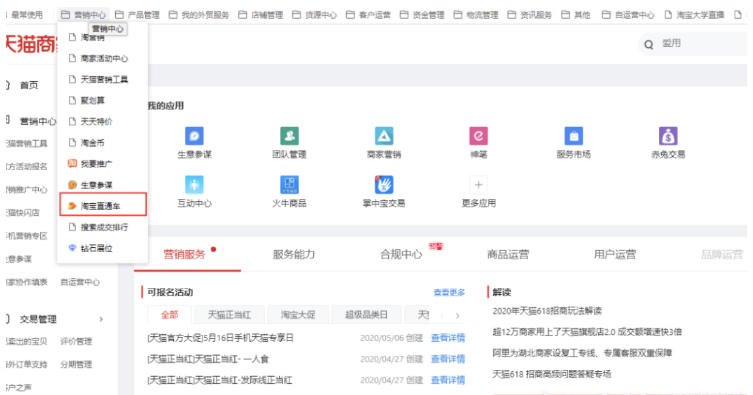Open the 自运营中心 bookmark folder

628,15
